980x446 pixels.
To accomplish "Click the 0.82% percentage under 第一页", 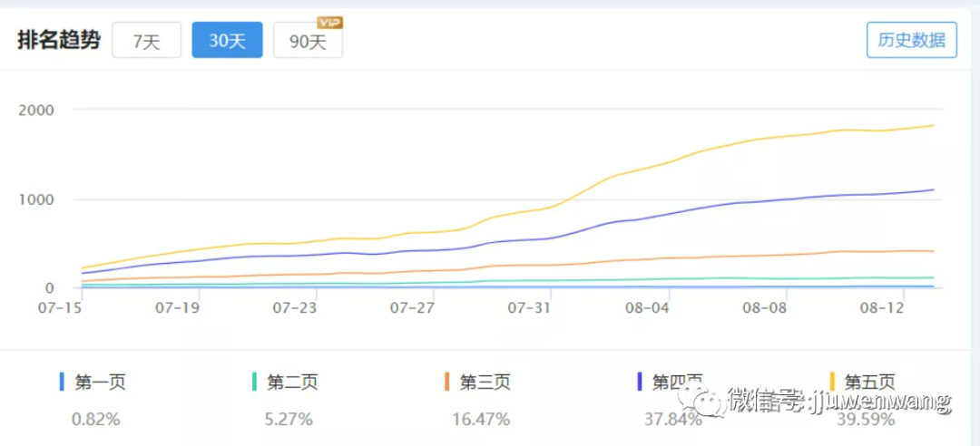I will click(96, 419).
